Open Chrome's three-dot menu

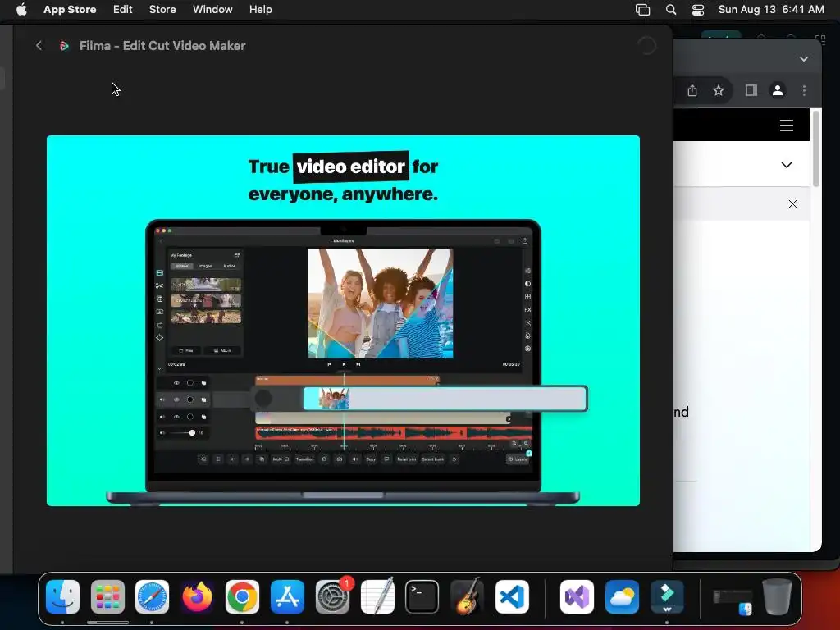(x=804, y=90)
